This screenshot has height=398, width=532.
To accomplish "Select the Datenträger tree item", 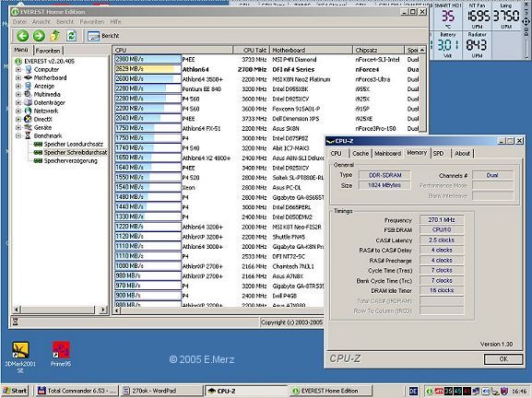I will coord(49,102).
